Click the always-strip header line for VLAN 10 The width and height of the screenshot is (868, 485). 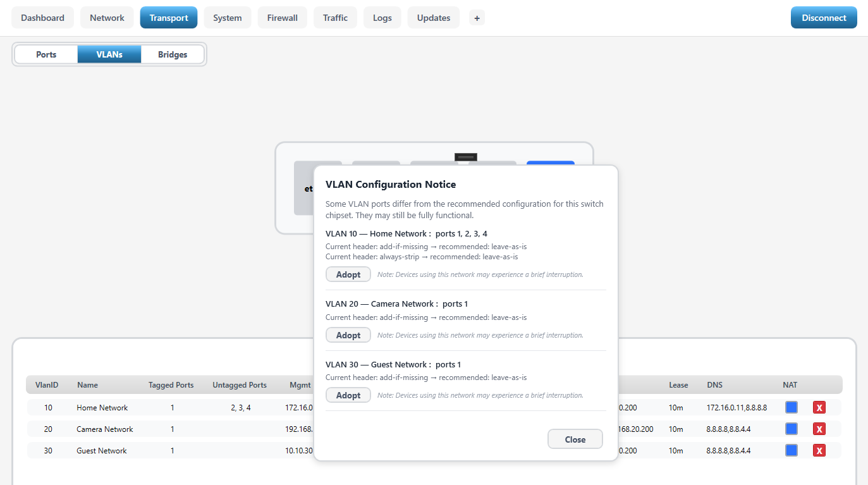422,257
